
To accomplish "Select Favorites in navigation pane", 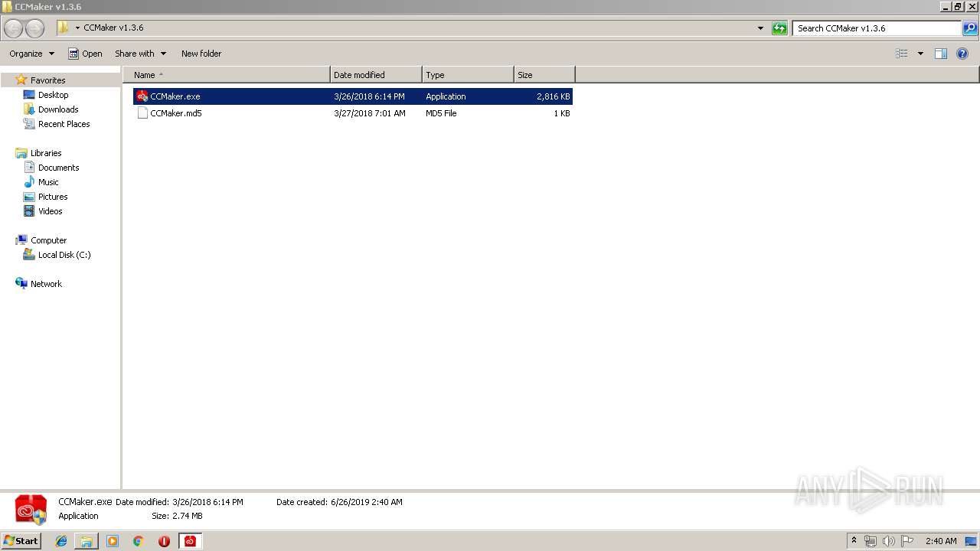I will click(x=47, y=80).
